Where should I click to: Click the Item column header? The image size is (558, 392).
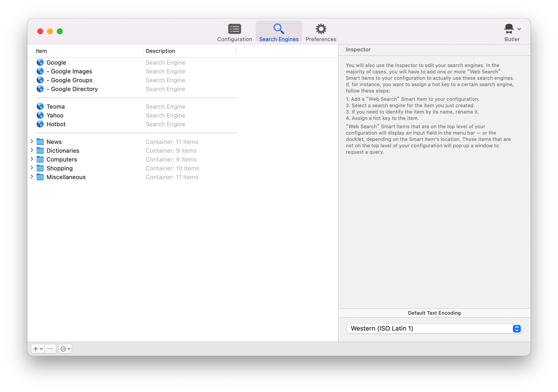click(41, 51)
